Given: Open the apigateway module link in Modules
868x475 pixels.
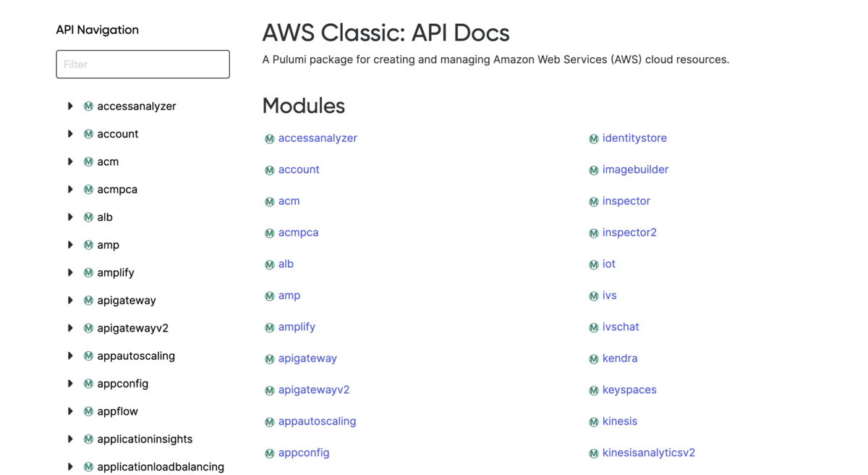Looking at the screenshot, I should click(307, 358).
